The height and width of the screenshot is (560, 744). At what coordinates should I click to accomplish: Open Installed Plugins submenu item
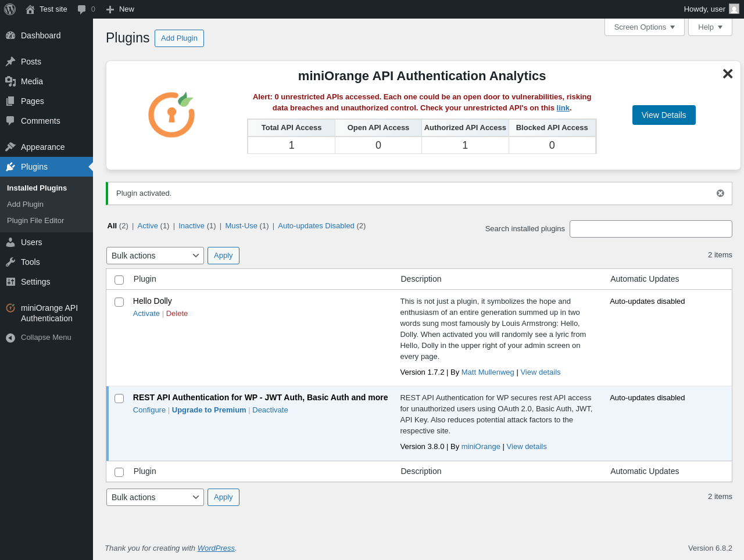click(37, 188)
